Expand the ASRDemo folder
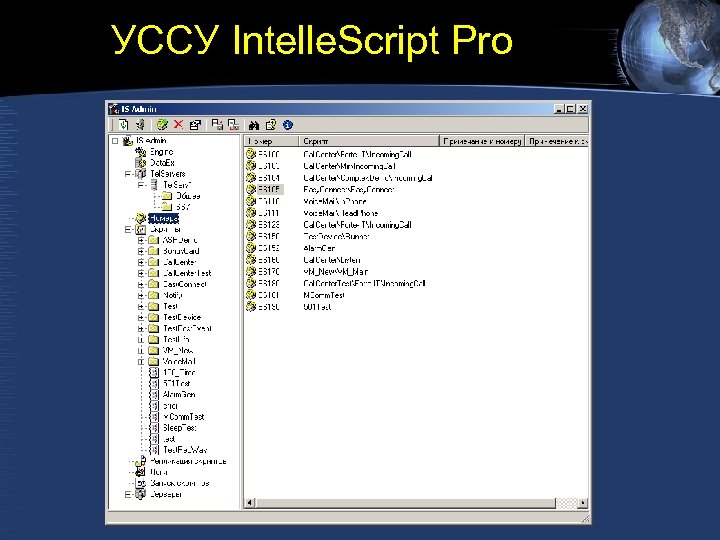Viewport: 720px width, 540px height. 141,240
